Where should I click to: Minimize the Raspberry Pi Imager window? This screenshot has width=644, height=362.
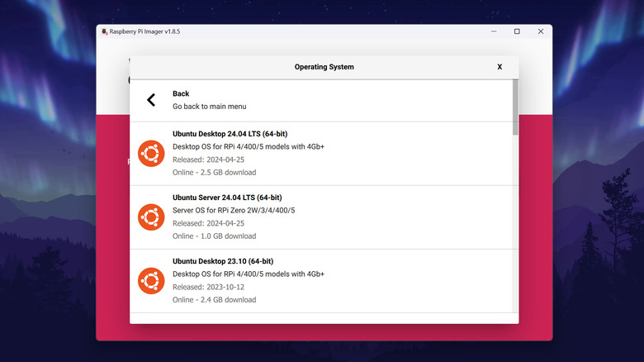pyautogui.click(x=494, y=31)
